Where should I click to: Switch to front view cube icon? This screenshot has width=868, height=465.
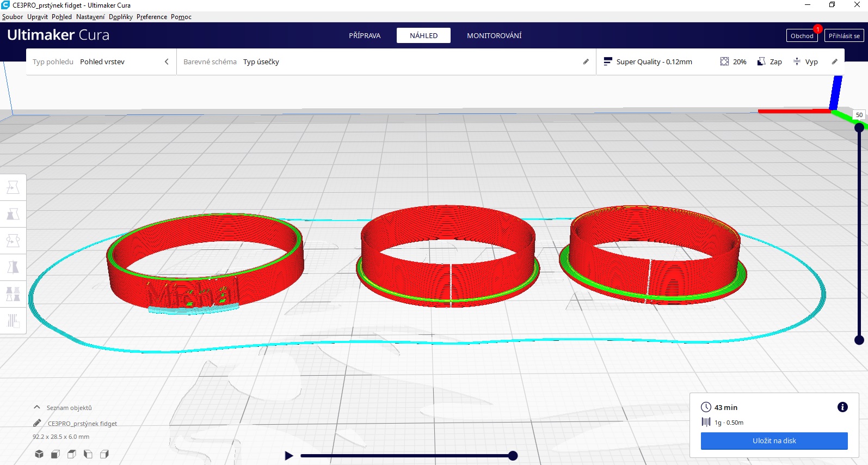[x=56, y=454]
